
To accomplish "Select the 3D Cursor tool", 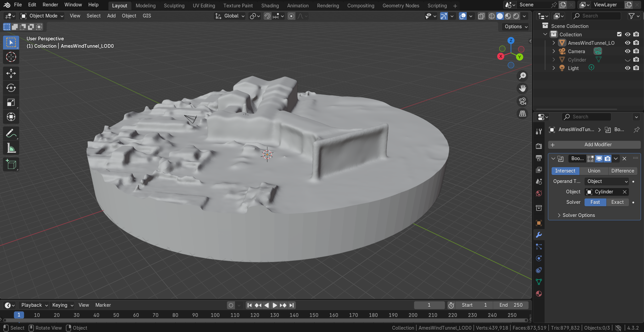I will pyautogui.click(x=11, y=57).
